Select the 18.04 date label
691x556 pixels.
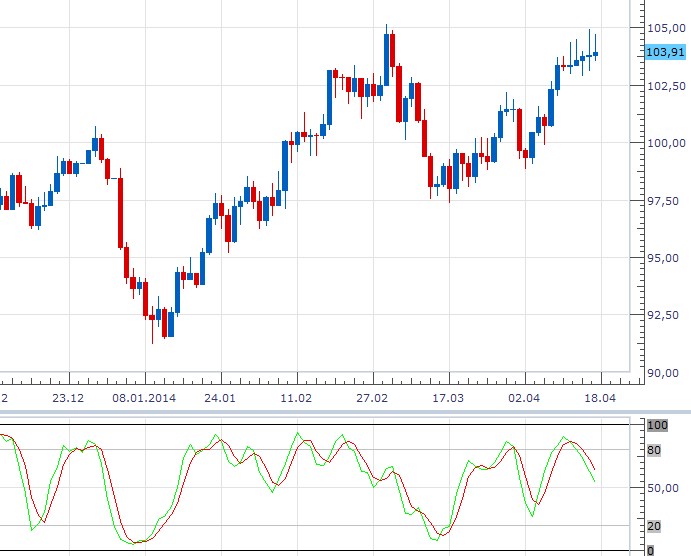[x=600, y=398]
